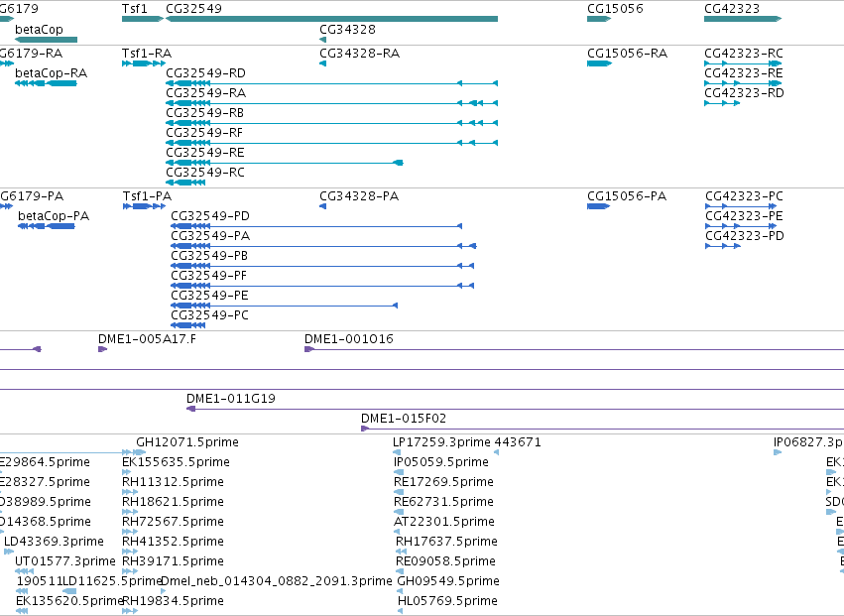Click CG32549-RB transcript label
This screenshot has height=616, width=844.
[x=205, y=113]
